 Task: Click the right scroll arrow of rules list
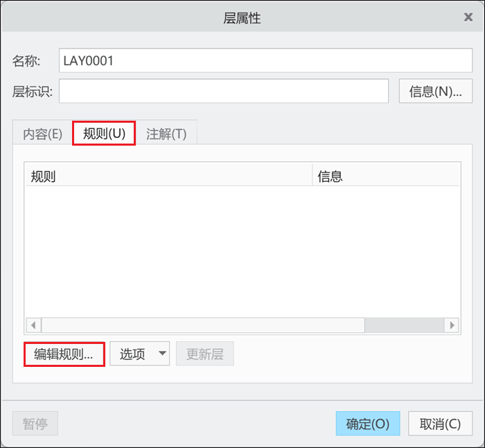[x=452, y=325]
